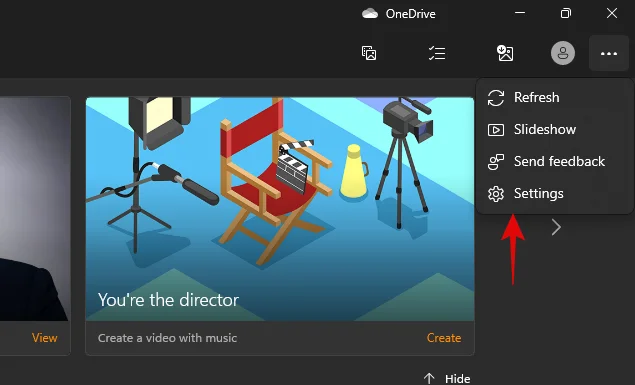Minimize the Photos window

pos(520,13)
